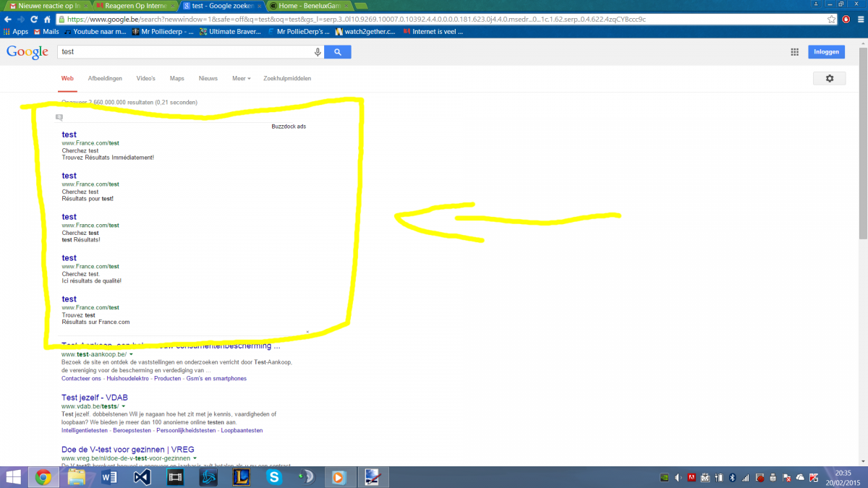Open the orange media player taskbar icon

(x=339, y=476)
